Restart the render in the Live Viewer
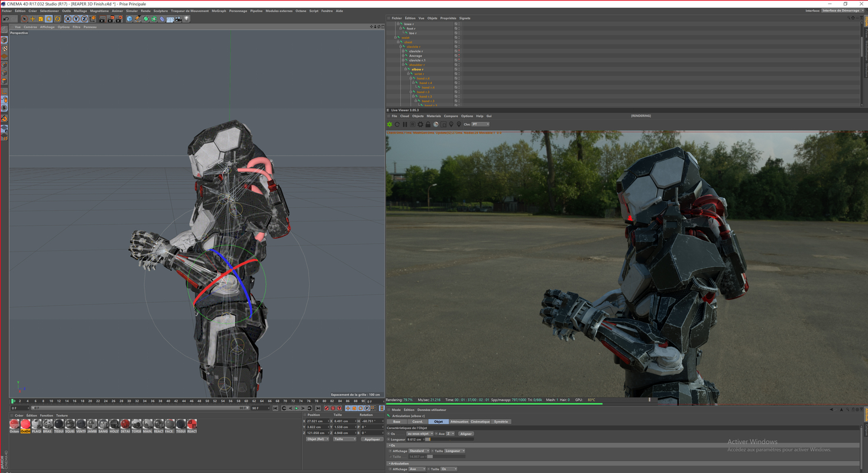This screenshot has height=473, width=868. [x=397, y=124]
